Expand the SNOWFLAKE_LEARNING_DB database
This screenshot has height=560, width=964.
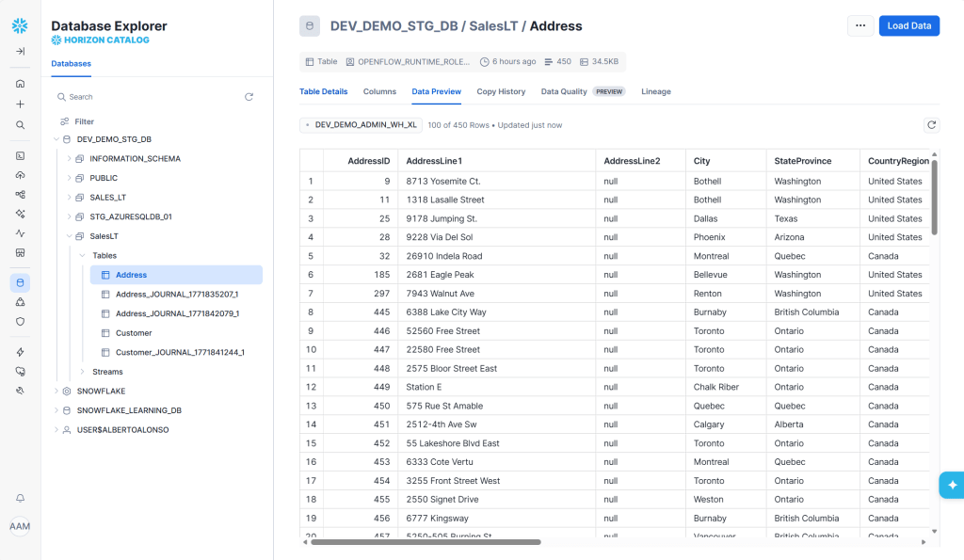pyautogui.click(x=56, y=410)
